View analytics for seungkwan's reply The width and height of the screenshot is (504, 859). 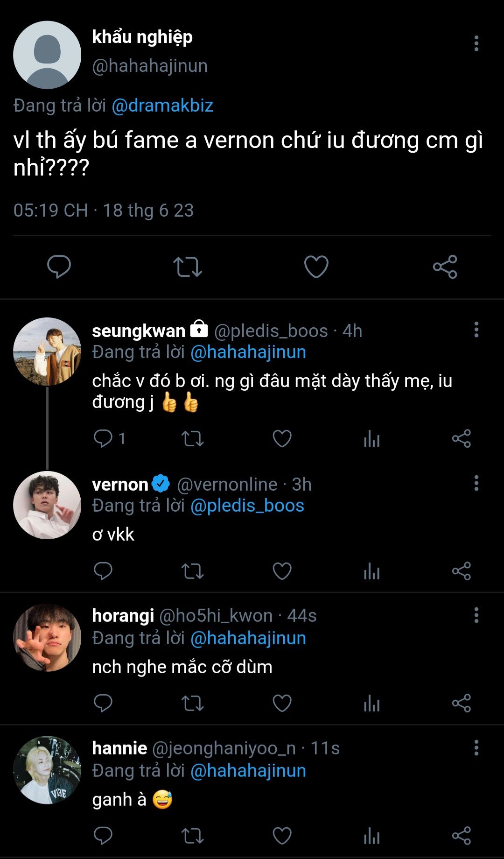pos(371,439)
